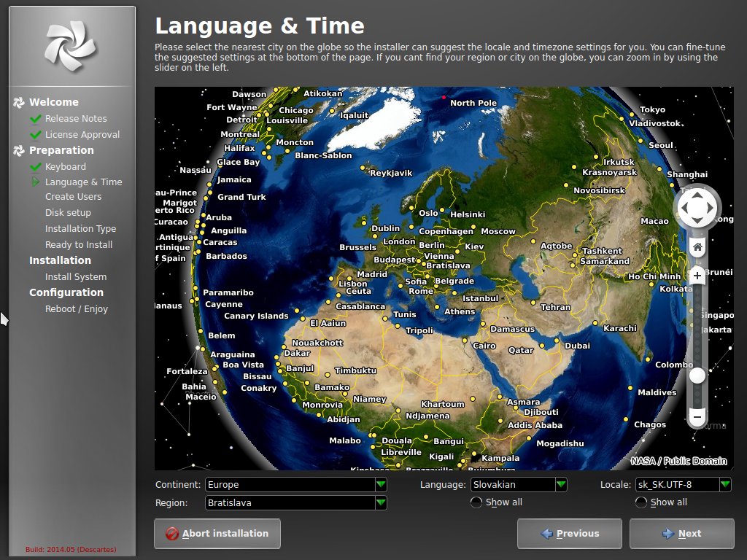Viewport: 747px width, 560px height.
Task: Enable Show all under Locale
Action: (641, 502)
